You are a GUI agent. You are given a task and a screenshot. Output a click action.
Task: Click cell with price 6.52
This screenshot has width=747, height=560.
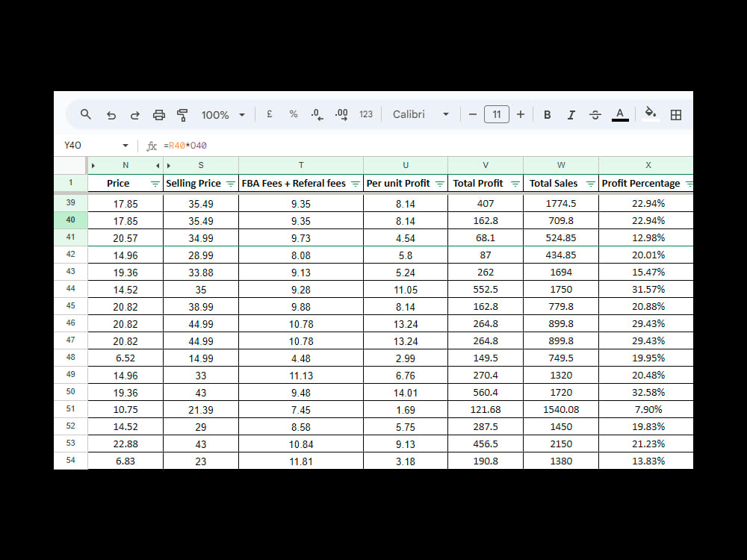pyautogui.click(x=125, y=358)
